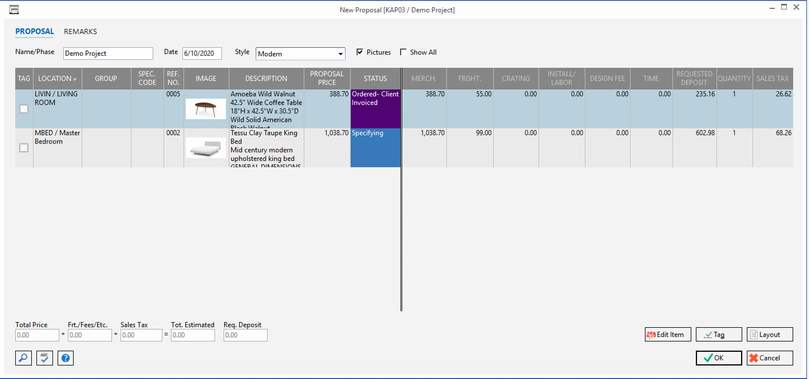Click the Name/Phase input field

pos(108,54)
